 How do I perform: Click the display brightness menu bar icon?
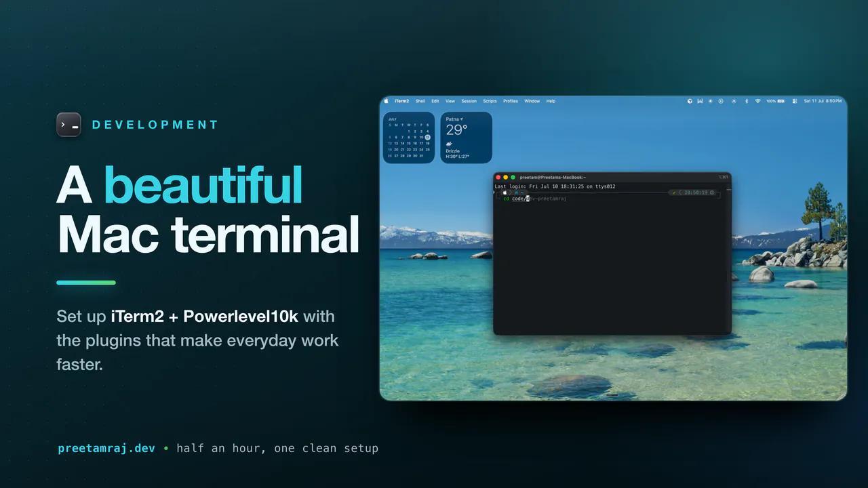click(x=734, y=101)
